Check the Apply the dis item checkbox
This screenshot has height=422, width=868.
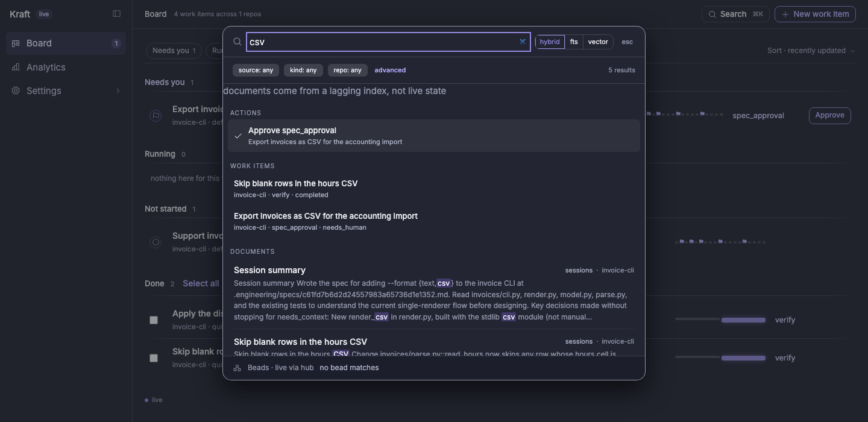(154, 320)
